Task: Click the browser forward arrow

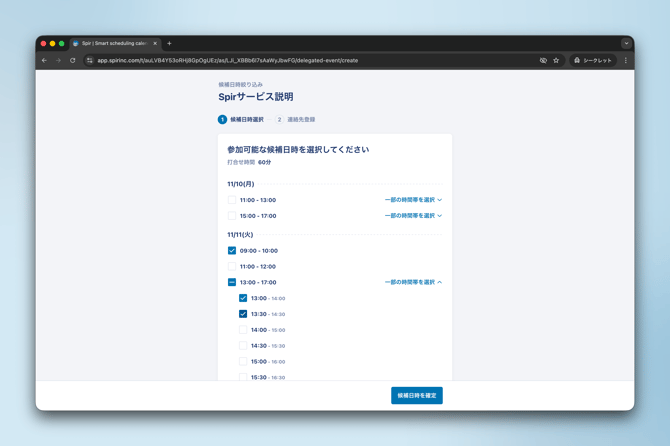Action: (58, 60)
